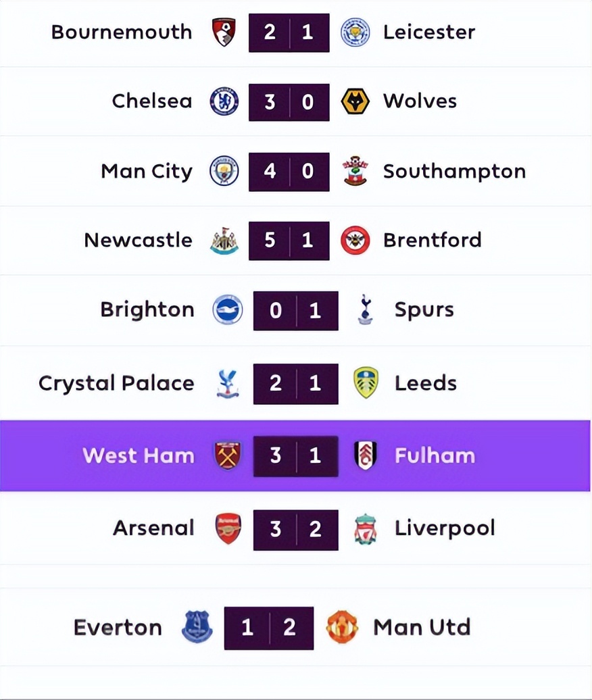592x700 pixels.
Task: Open the Crystal Palace team name
Action: click(x=116, y=383)
